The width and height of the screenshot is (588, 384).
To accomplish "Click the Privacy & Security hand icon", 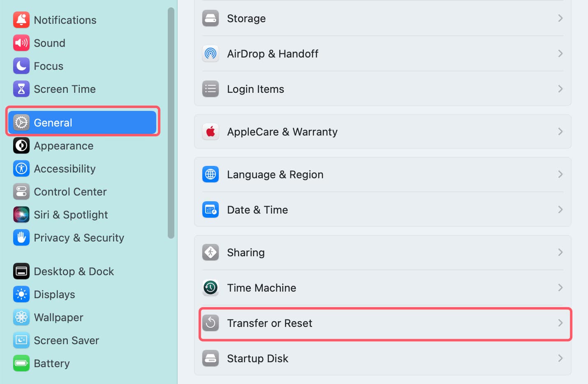I will pyautogui.click(x=21, y=237).
